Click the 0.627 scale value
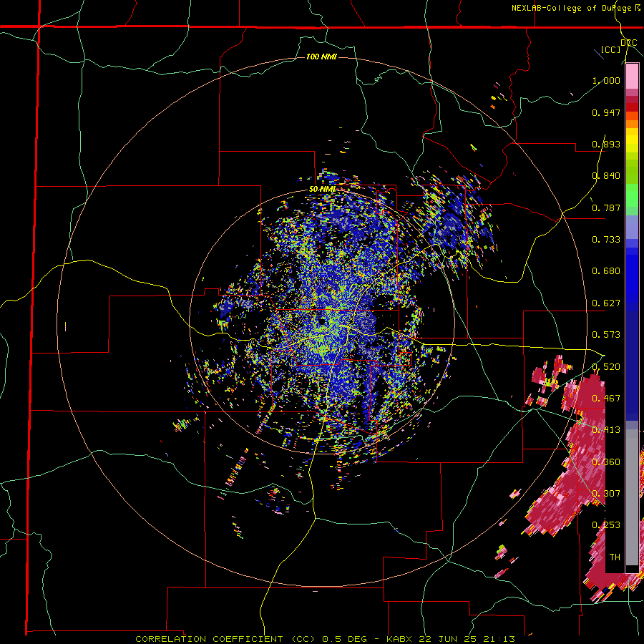 coord(606,303)
